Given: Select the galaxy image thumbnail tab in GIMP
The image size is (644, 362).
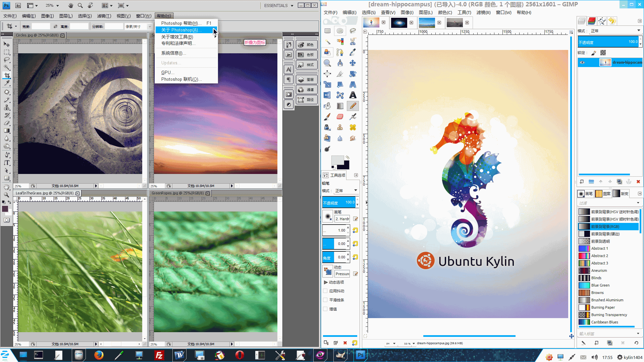Looking at the screenshot, I should pos(399,22).
